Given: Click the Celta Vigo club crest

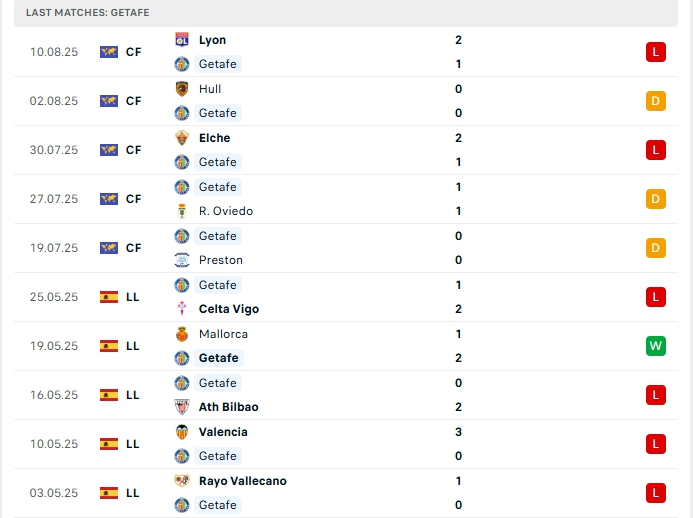Looking at the screenshot, I should 182,309.
